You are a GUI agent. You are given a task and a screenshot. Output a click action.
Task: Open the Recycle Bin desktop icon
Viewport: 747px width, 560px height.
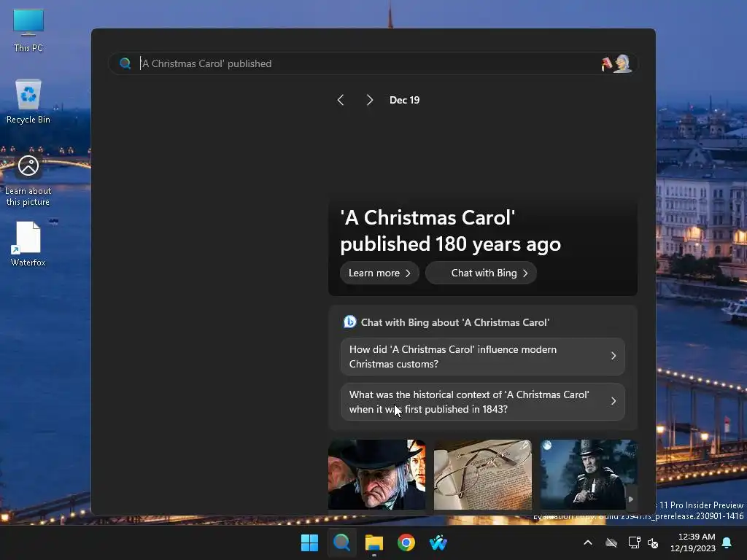pos(28,101)
